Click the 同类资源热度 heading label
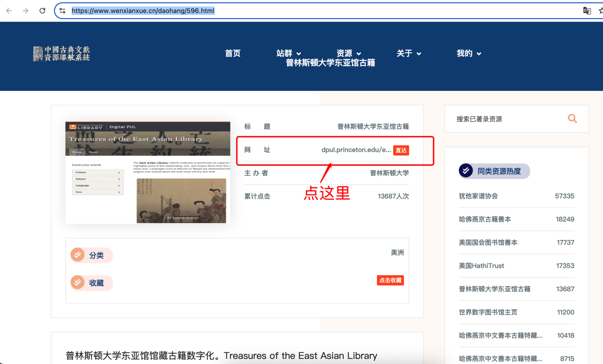The image size is (603, 364). pos(499,171)
